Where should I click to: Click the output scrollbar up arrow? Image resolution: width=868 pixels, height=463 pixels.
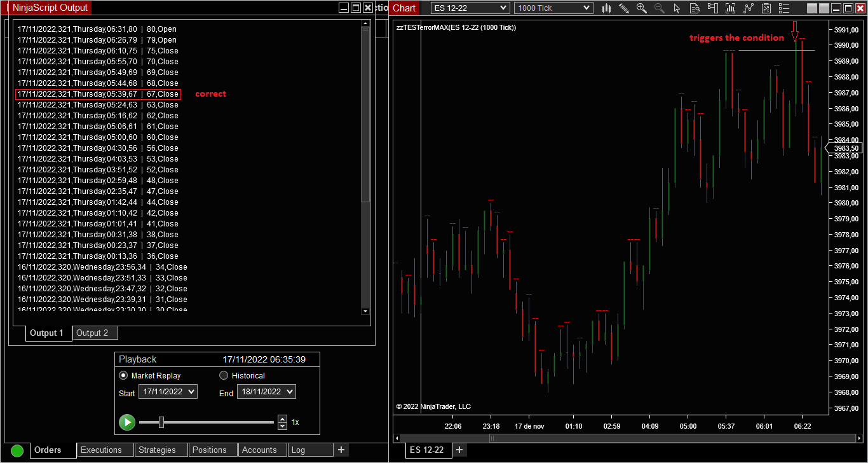365,24
